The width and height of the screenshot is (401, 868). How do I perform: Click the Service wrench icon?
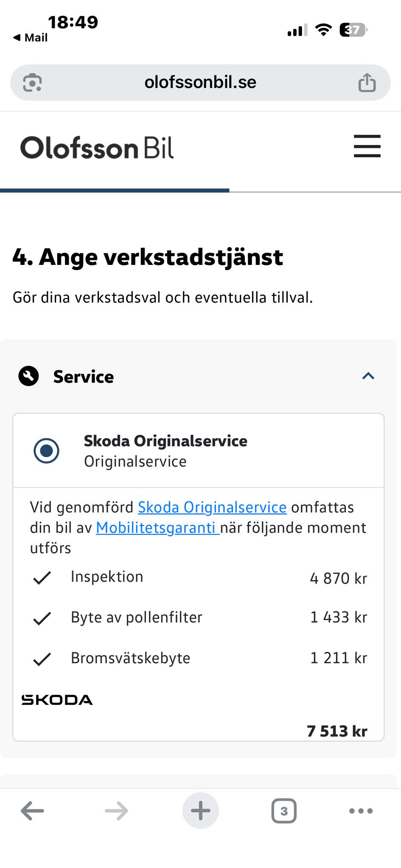[28, 376]
